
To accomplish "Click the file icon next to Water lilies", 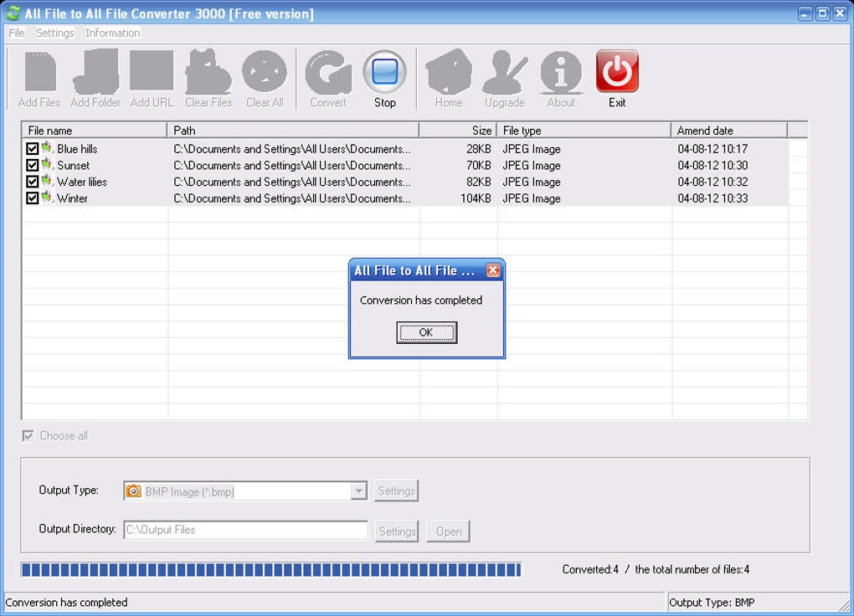I will (x=48, y=180).
